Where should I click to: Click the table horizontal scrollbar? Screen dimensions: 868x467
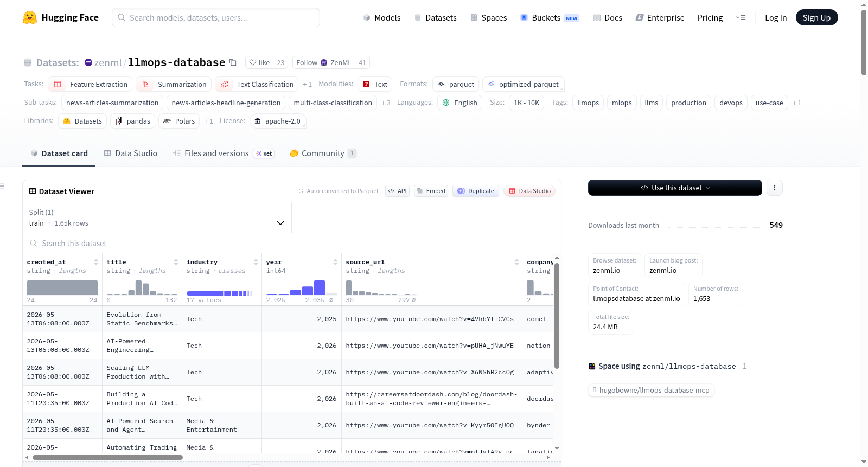tap(107, 458)
